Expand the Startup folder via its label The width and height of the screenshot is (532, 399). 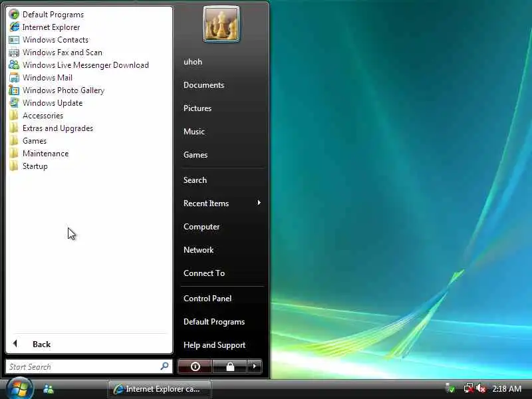(x=35, y=166)
